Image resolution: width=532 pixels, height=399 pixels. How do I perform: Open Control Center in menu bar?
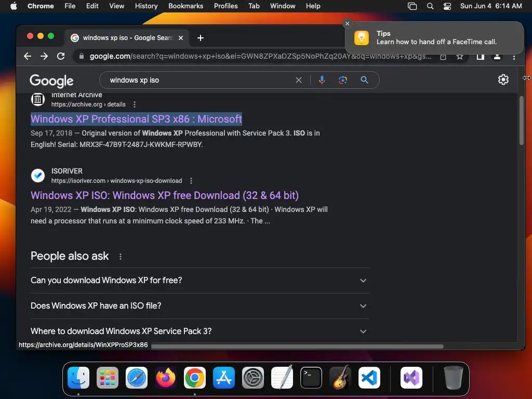[x=447, y=6]
